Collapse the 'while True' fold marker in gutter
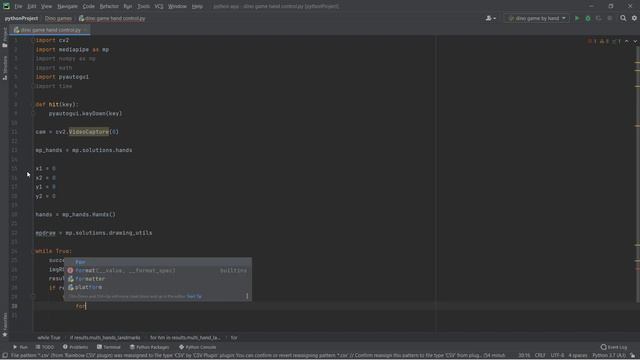This screenshot has width=640, height=360. [x=33, y=251]
